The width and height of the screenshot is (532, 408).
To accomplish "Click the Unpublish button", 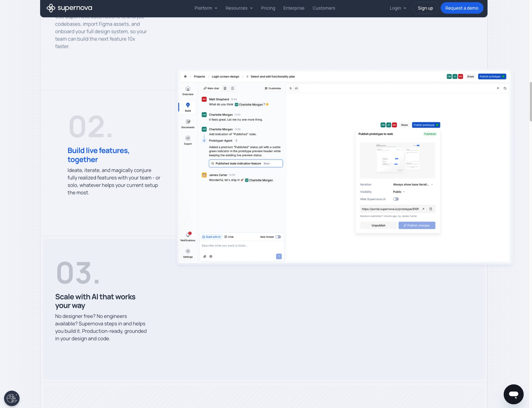I will (378, 225).
